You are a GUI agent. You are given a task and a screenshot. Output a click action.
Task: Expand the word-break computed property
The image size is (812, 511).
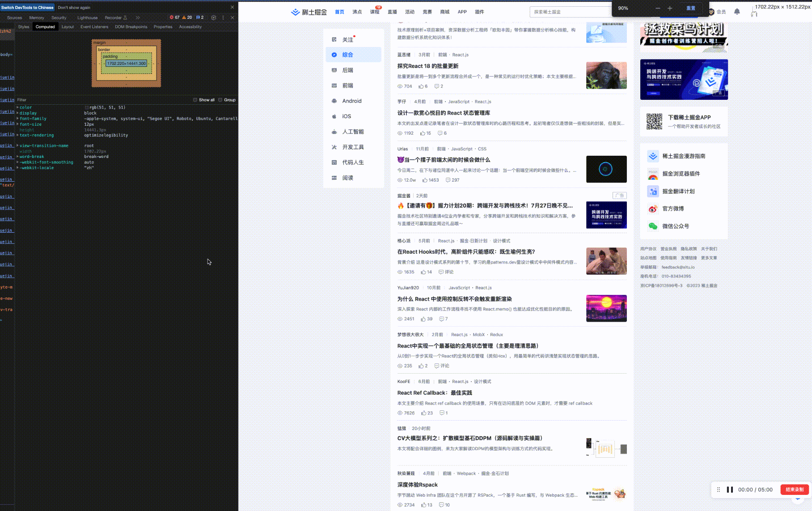tap(17, 157)
